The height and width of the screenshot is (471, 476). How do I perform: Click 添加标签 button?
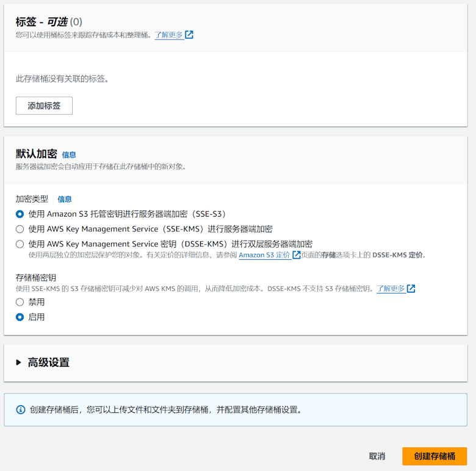click(44, 106)
